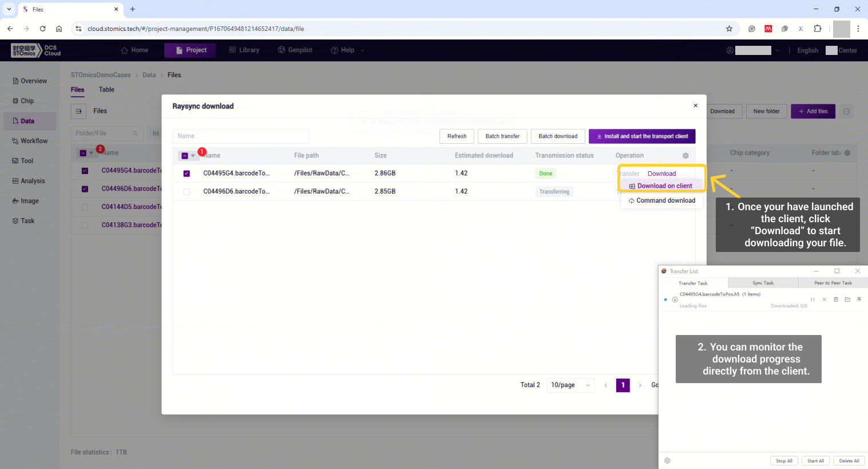Open a new browser tab
Screen dimensions: 868x469
pyautogui.click(x=132, y=9)
